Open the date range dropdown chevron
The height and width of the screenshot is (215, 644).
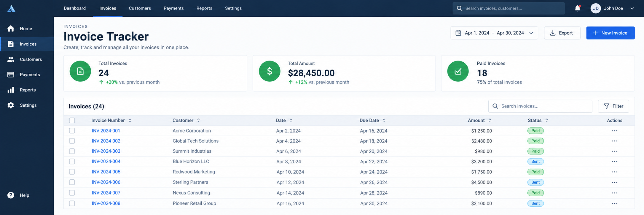coord(531,33)
